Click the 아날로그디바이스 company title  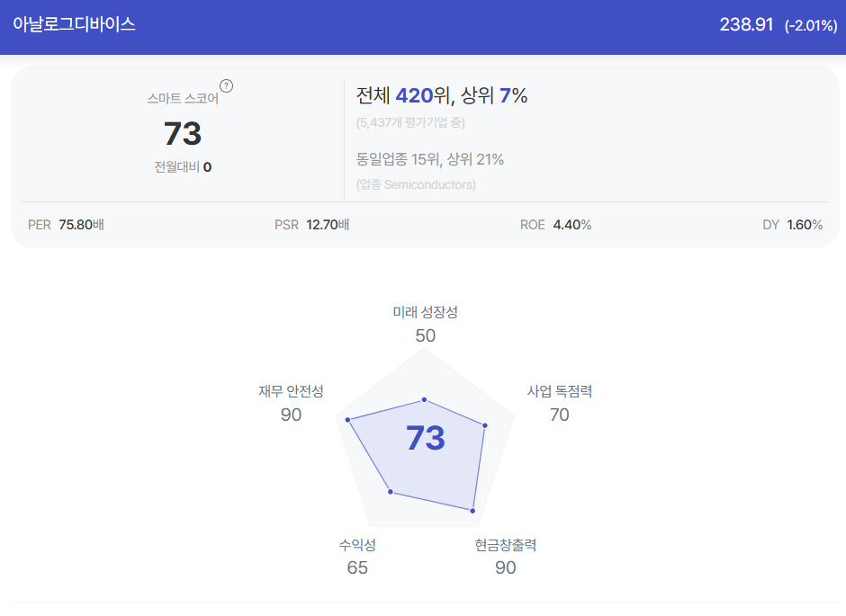click(74, 24)
